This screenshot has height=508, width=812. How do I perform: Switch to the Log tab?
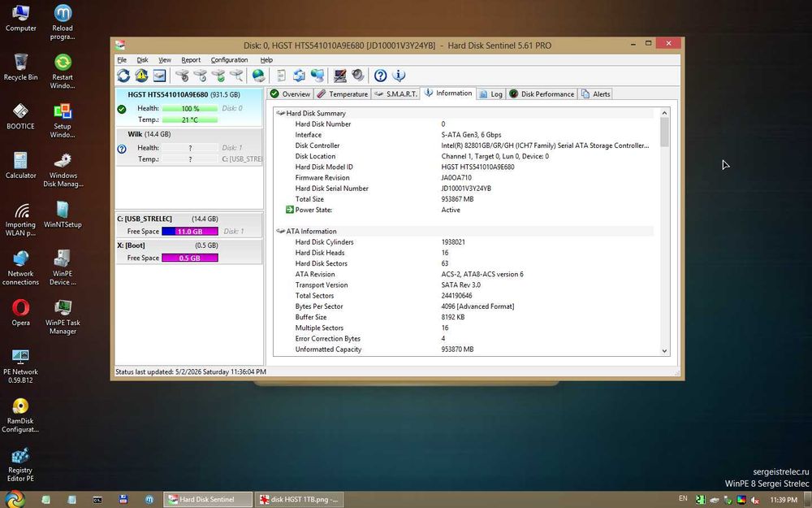coord(491,93)
